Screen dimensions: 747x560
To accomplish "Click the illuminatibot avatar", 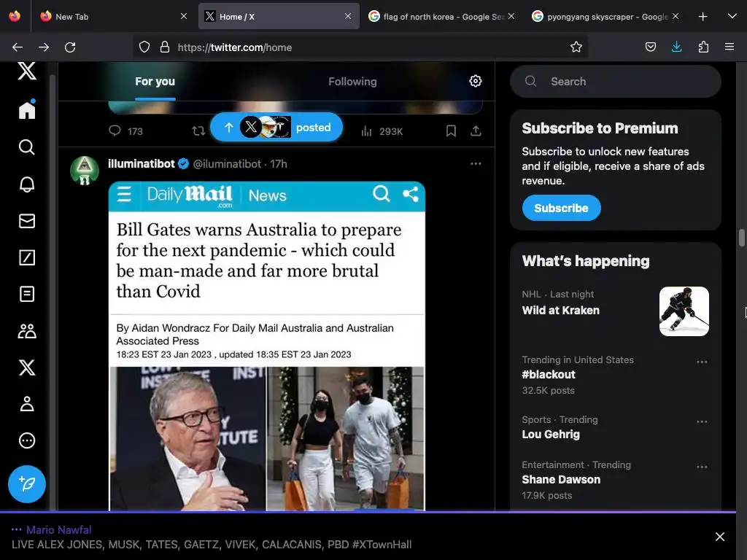I will pyautogui.click(x=85, y=170).
